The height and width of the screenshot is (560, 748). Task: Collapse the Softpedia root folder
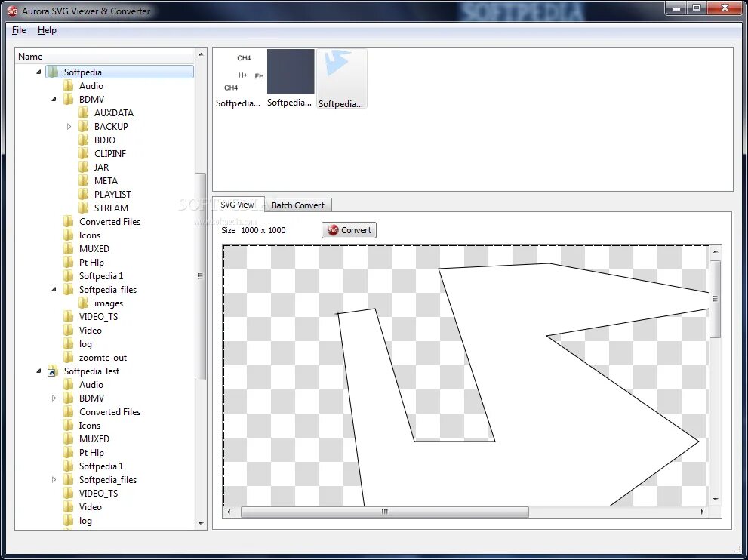tap(38, 72)
